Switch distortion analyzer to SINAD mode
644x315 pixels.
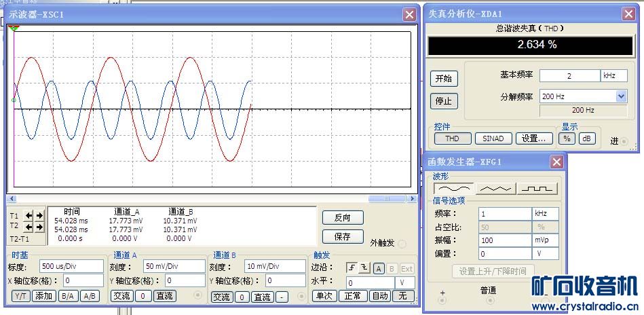click(x=493, y=138)
